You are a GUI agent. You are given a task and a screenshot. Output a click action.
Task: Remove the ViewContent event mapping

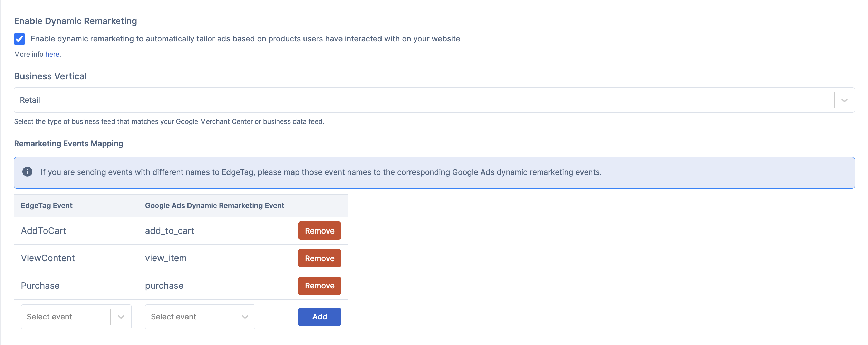point(319,258)
